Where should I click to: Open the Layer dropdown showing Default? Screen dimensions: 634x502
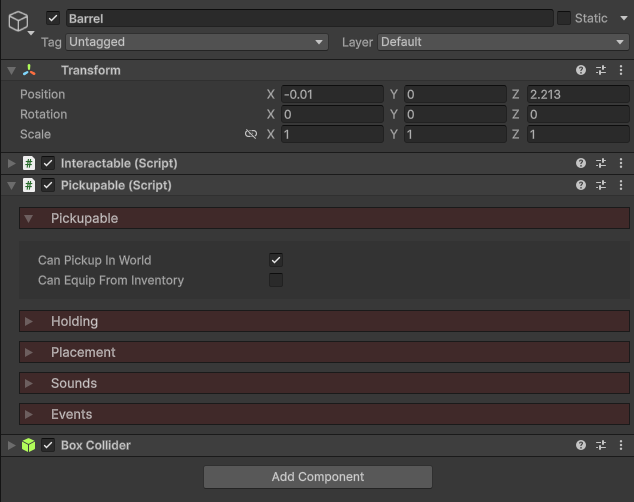[502, 42]
